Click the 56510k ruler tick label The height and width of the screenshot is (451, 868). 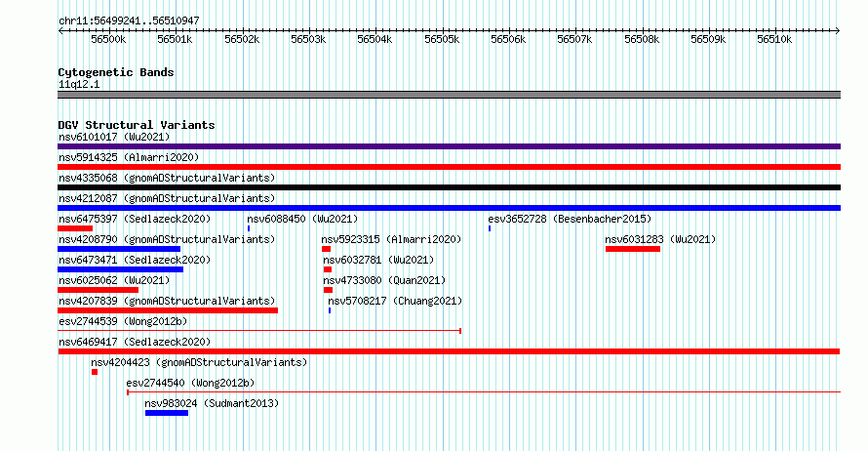click(774, 39)
